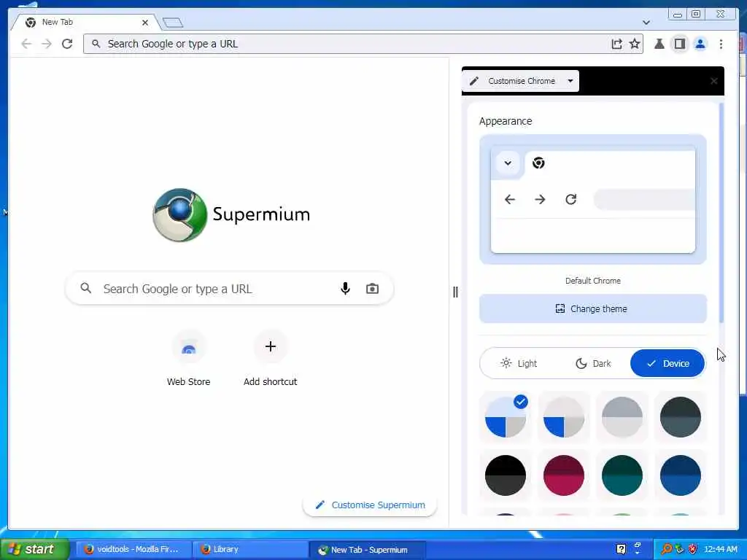
Task: Reload the current page
Action: point(67,44)
